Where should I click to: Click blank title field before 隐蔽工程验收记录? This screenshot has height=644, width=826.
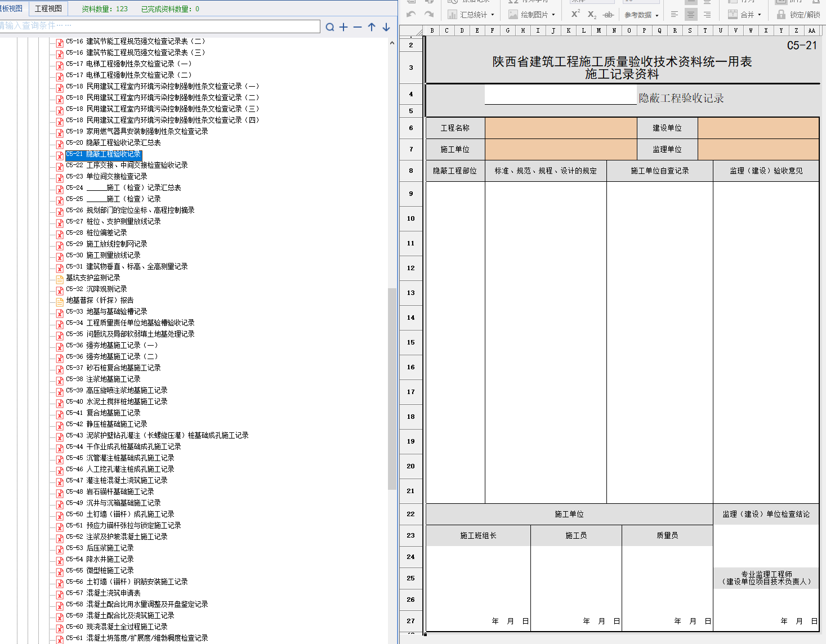point(561,95)
